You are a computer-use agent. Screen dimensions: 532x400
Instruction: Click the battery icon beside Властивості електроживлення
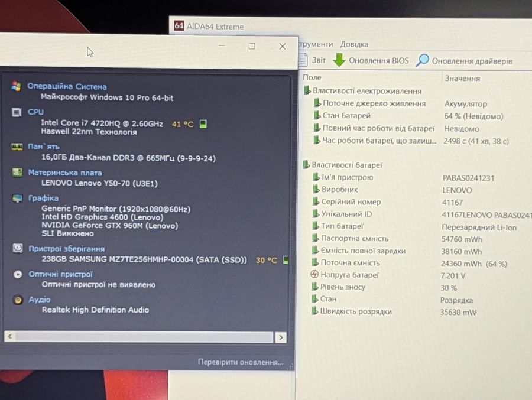pyautogui.click(x=307, y=90)
